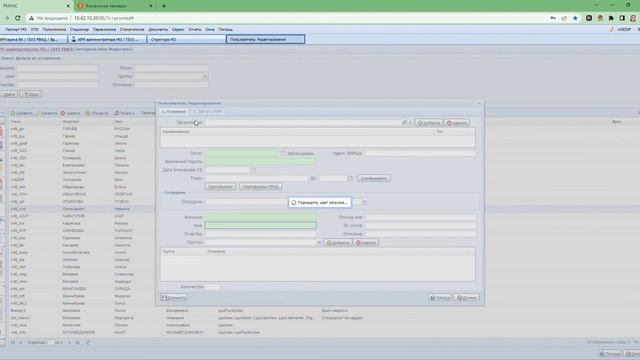Click Печать in the user list toolbar
The height and width of the screenshot is (360, 640).
click(124, 113)
